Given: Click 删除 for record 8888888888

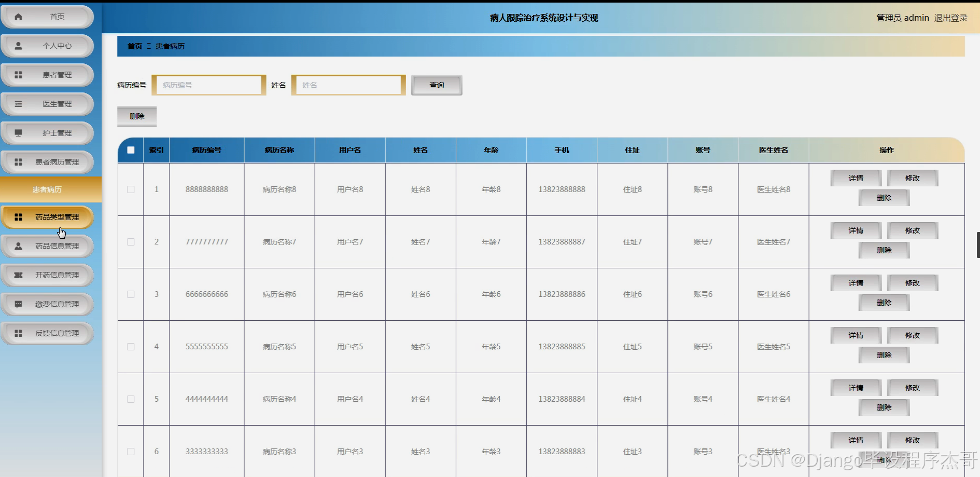Looking at the screenshot, I should pyautogui.click(x=884, y=198).
